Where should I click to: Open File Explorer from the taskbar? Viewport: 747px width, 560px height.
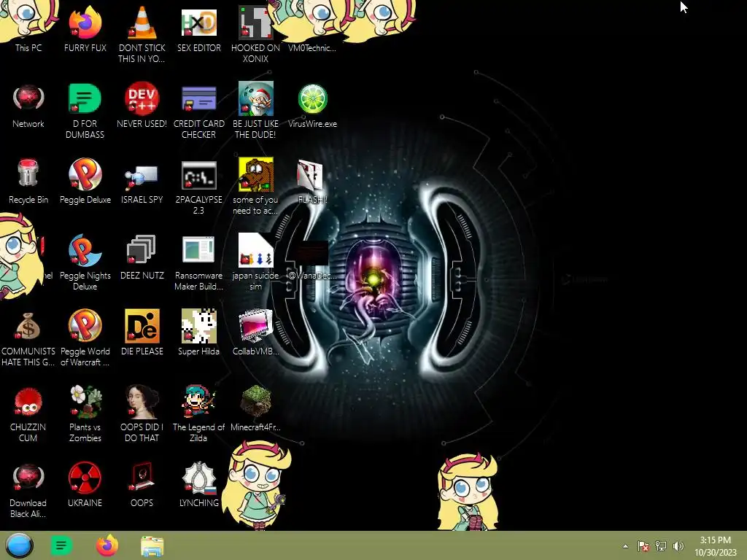pos(152,546)
